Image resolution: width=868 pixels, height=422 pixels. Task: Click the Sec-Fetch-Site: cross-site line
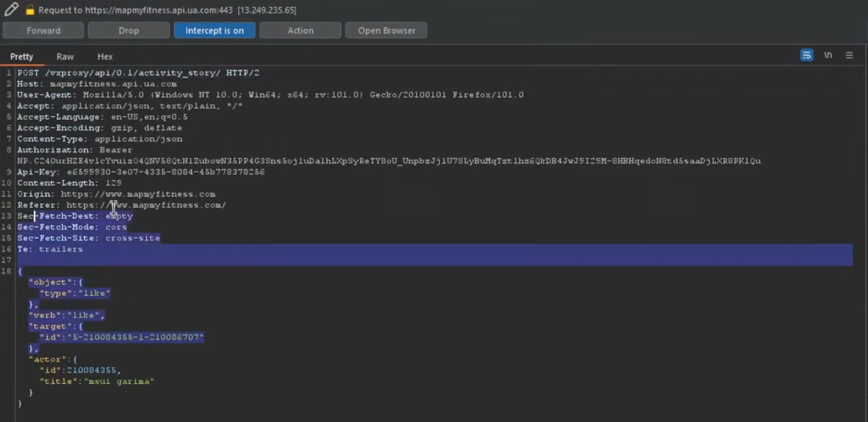pos(88,238)
